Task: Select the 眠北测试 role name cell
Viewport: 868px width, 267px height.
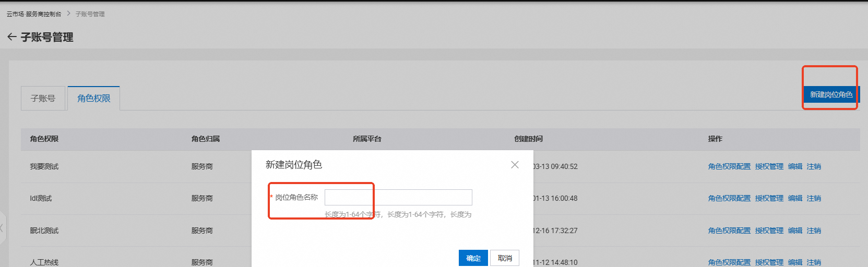Action: pos(44,230)
